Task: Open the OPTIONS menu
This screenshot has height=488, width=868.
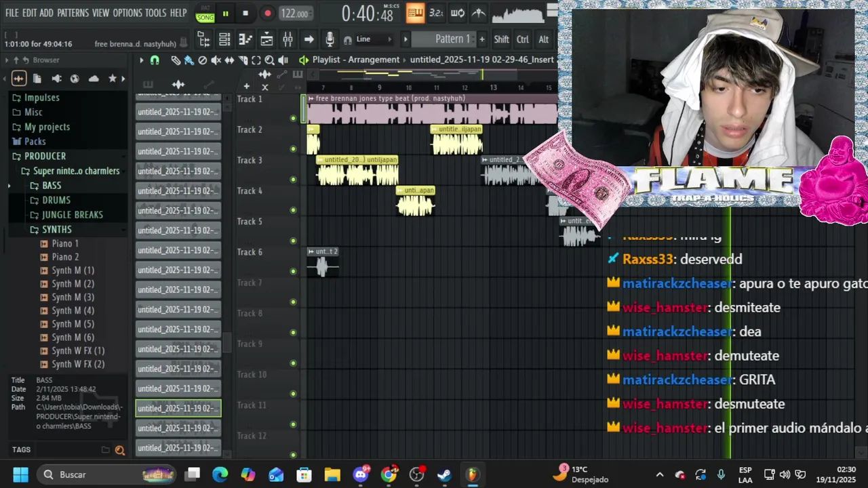Action: 127,13
